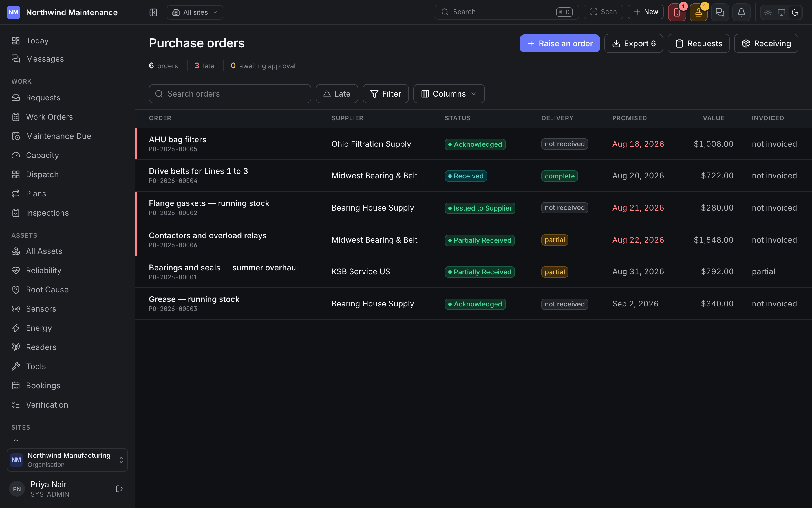812x508 pixels.
Task: Click the Dispatch grid icon
Action: (16, 174)
